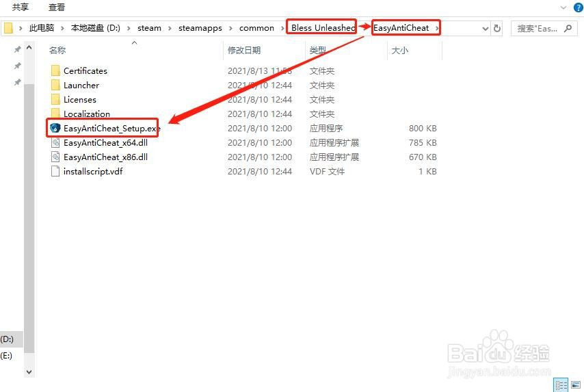
Task: Go to steam folder in breadcrumb
Action: (x=149, y=28)
